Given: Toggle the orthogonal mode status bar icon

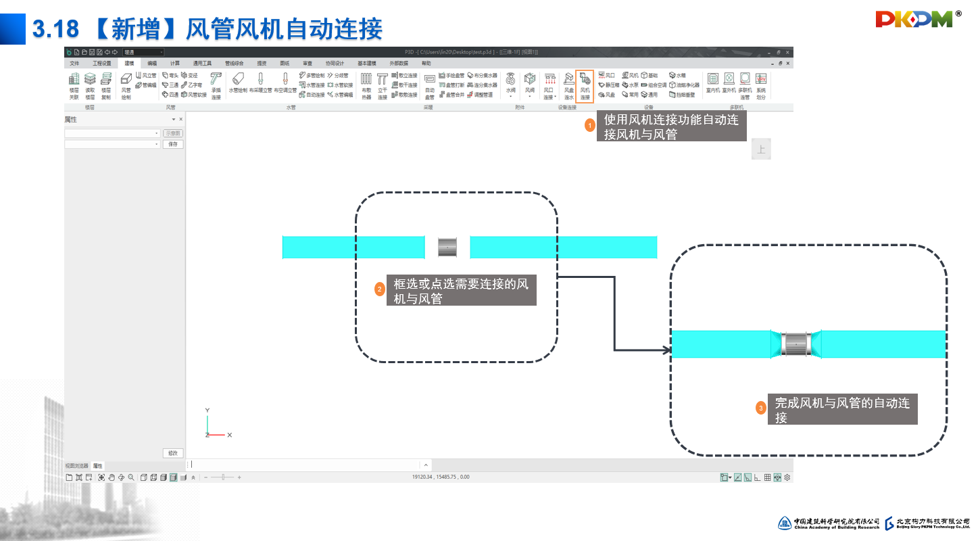Looking at the screenshot, I should point(758,477).
